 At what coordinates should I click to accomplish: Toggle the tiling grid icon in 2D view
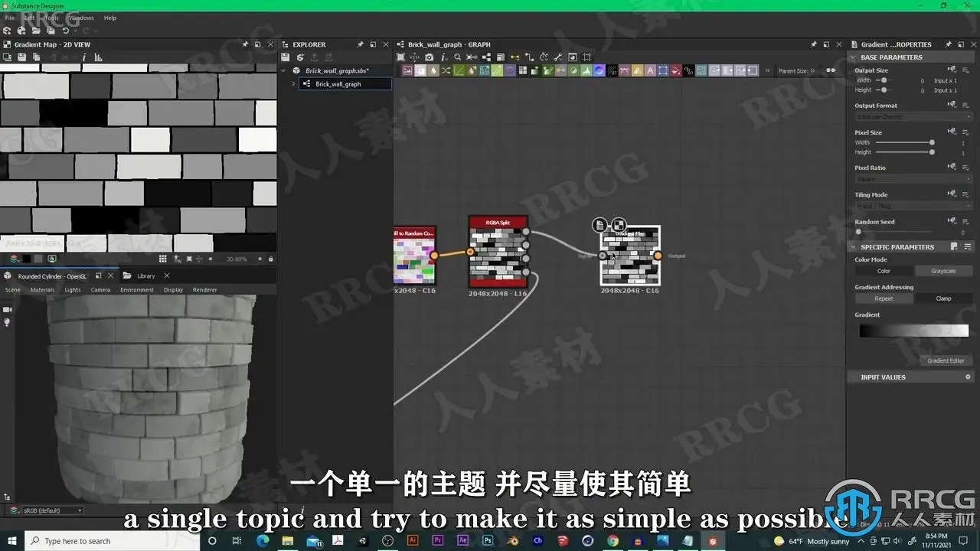point(162,259)
